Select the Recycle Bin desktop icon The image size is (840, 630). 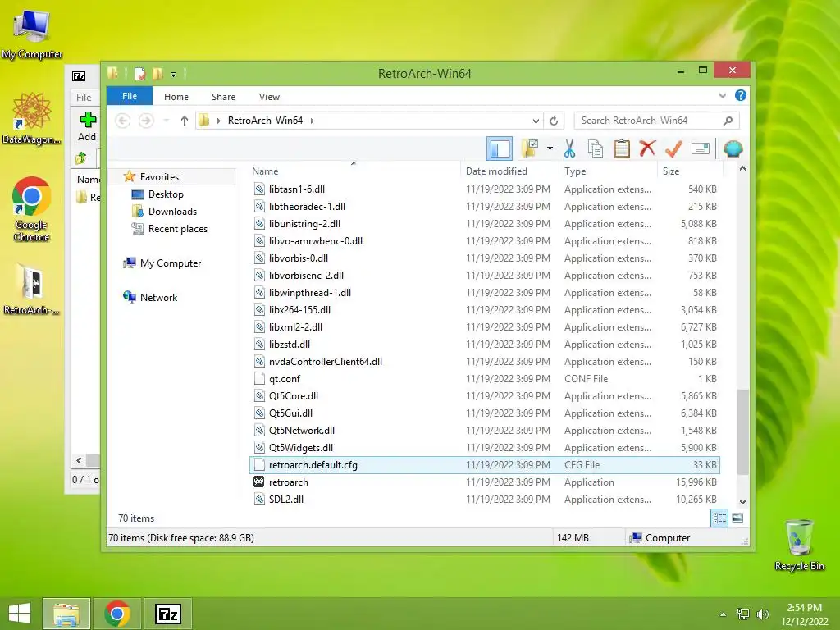(x=799, y=545)
